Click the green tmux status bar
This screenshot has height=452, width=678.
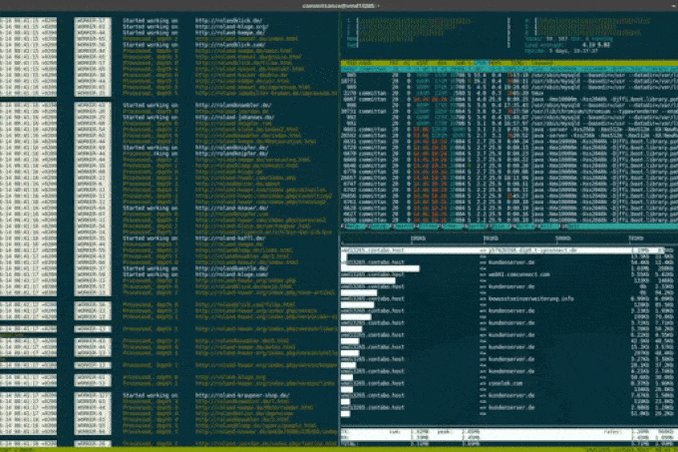(339, 449)
